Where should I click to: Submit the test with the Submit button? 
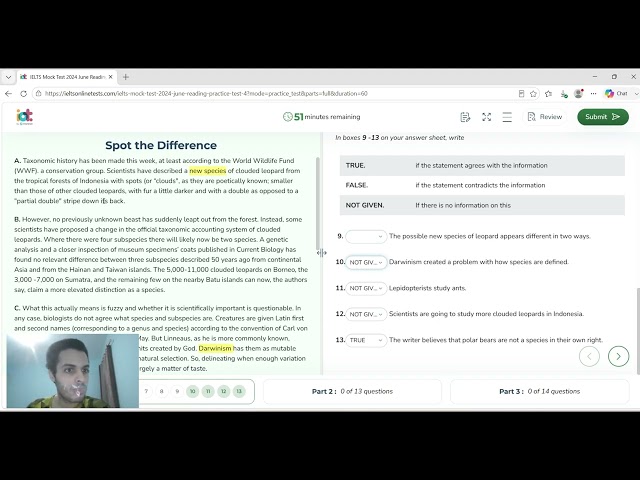(602, 117)
